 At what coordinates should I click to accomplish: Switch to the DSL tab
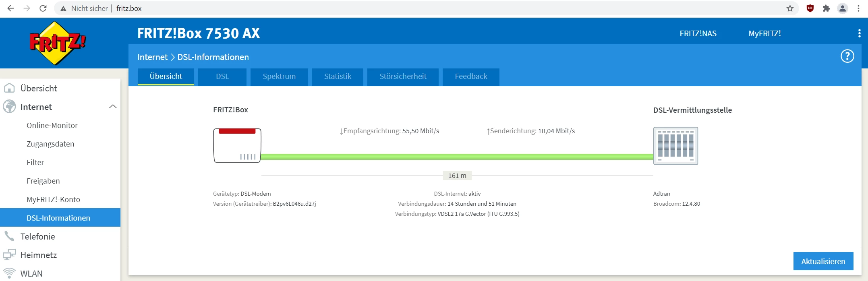tap(222, 76)
